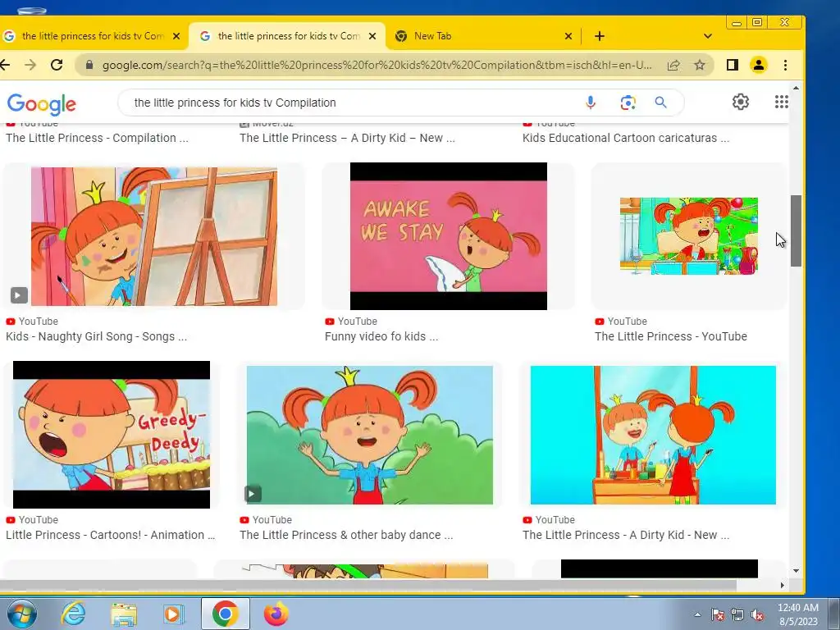Screen dimensions: 840x630
Task: Open 'Kids - Naughty Girl Song - Songs' link
Action: tap(97, 336)
